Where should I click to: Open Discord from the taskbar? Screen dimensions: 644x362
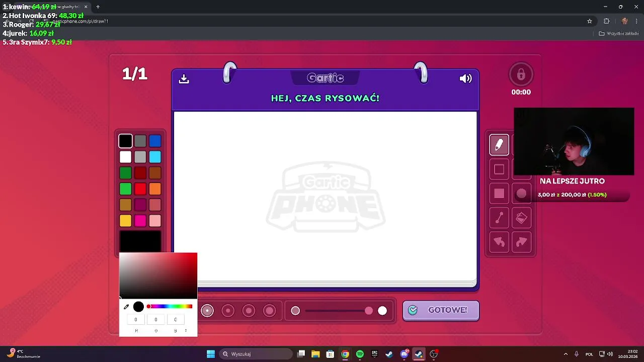coord(404,354)
